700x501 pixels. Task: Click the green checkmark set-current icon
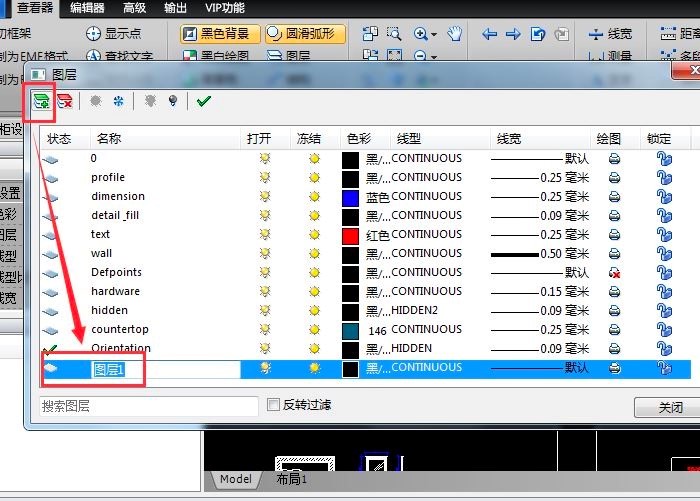[204, 101]
